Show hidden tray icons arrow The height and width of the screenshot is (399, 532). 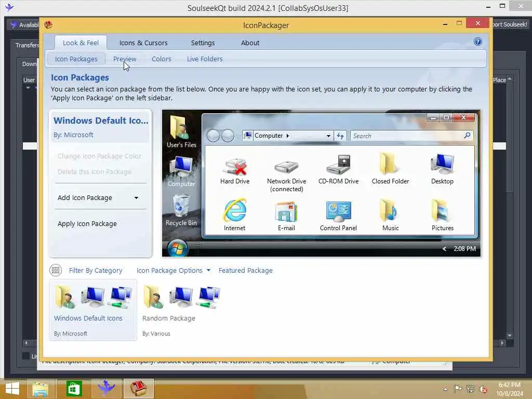coord(445,389)
